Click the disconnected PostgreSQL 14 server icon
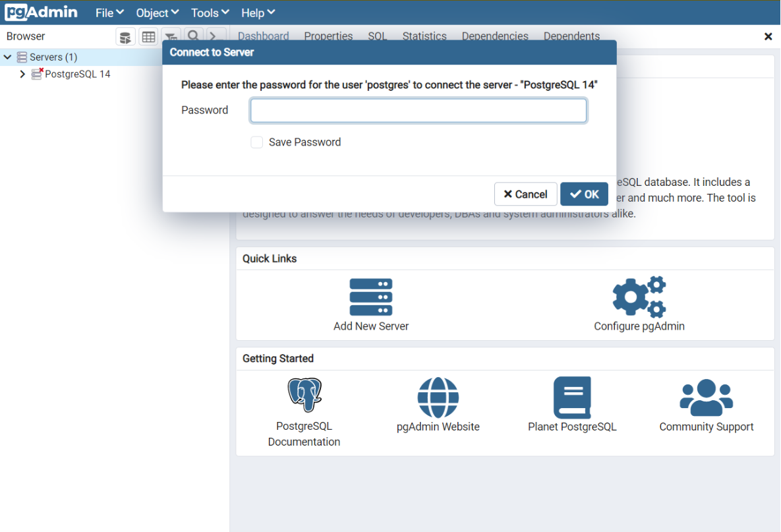The image size is (781, 532). click(37, 74)
